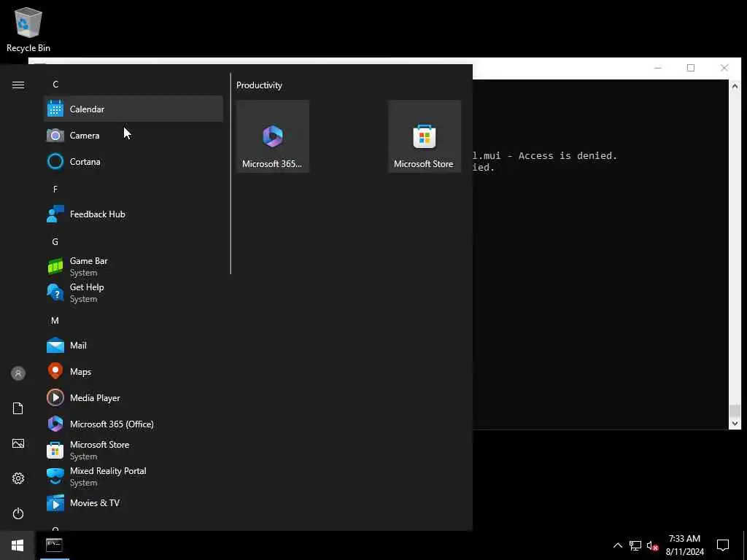Show hidden tray icons chevron
The width and height of the screenshot is (747, 560).
pyautogui.click(x=617, y=545)
